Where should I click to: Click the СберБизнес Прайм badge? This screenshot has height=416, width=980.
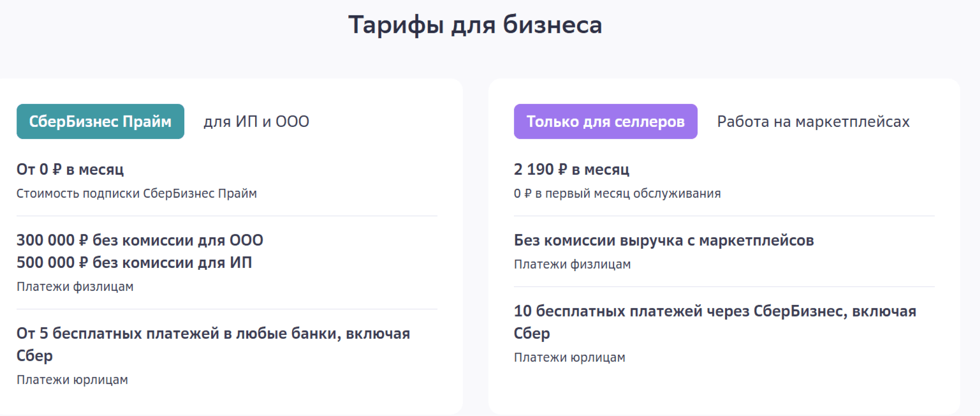point(99,121)
